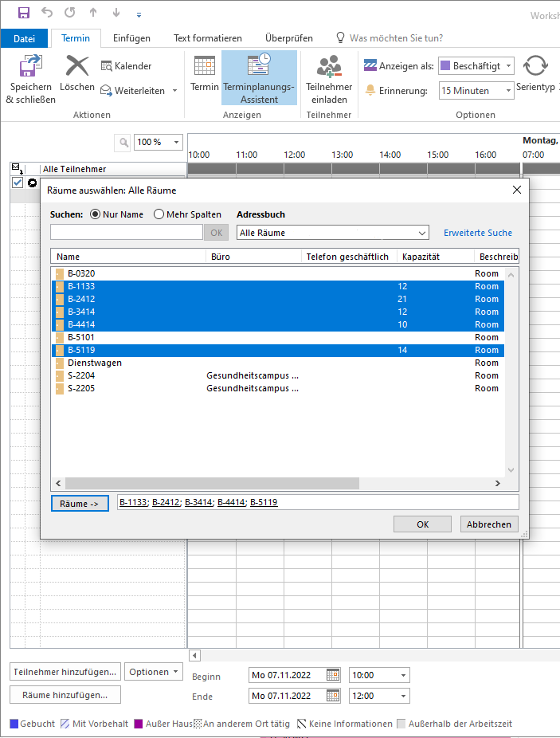Select the Mehr Spalten radio button
The height and width of the screenshot is (738, 560).
tap(159, 214)
